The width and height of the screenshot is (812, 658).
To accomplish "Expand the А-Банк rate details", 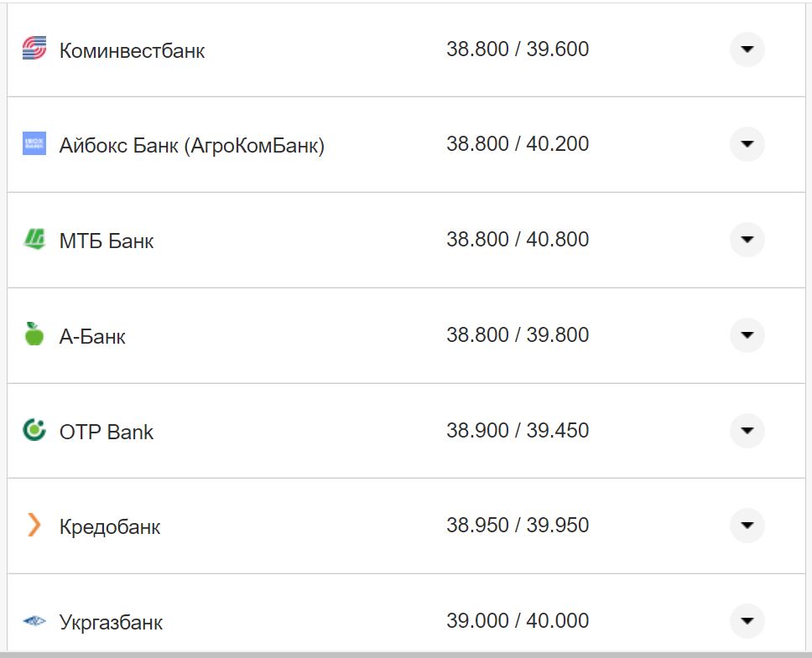I will pos(747,335).
